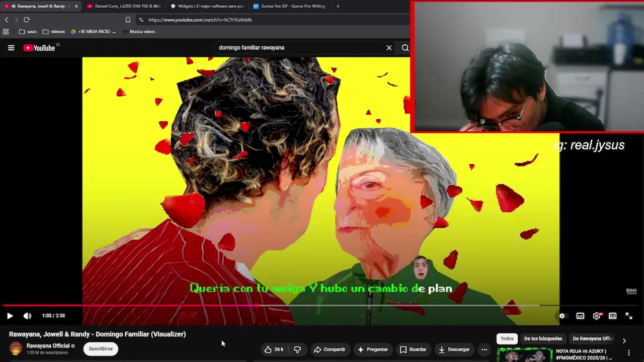This screenshot has height=362, width=644.
Task: Switch to Denzel Curry, LAZER DIM 700 tab
Action: pos(124,6)
